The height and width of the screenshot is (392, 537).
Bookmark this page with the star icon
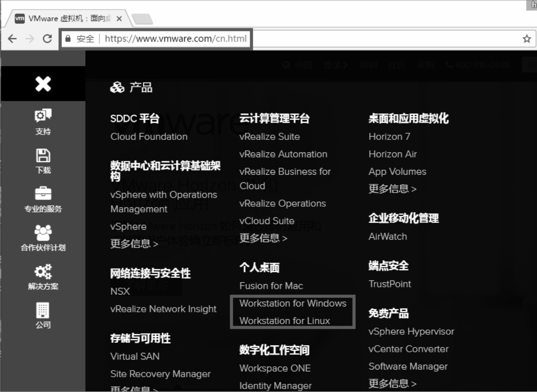[x=526, y=39]
